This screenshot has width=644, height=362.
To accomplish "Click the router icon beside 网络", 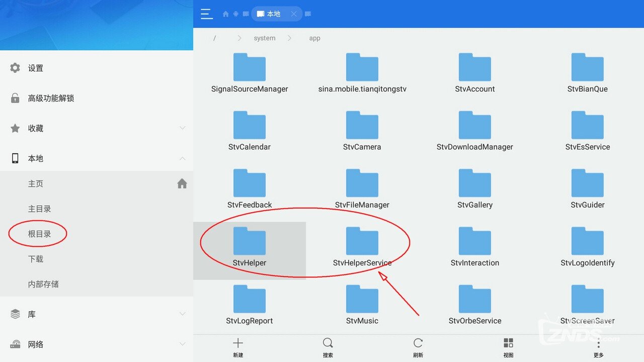I will pos(15,344).
